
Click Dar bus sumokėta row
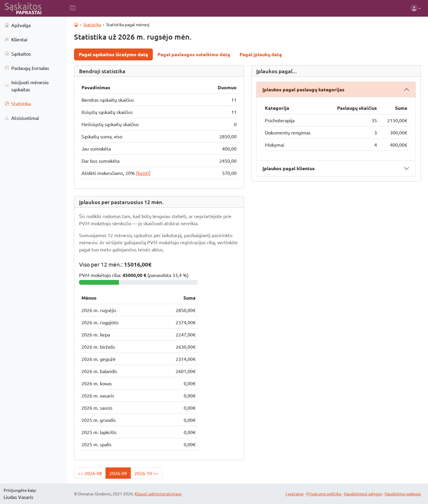159,161
